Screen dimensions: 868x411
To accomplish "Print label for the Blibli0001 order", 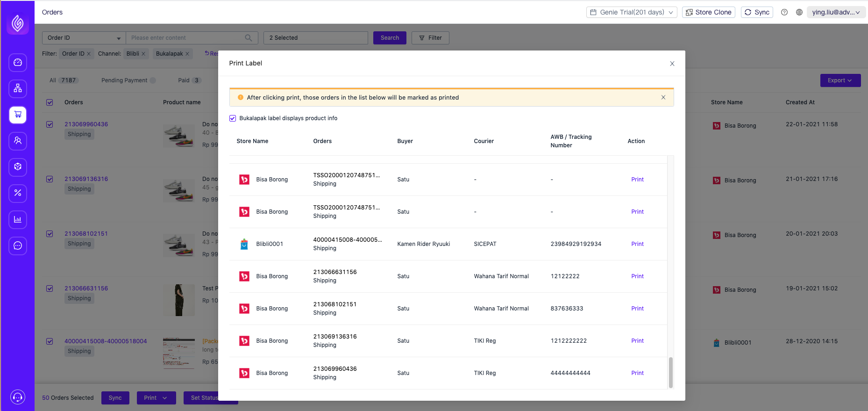I will point(637,244).
